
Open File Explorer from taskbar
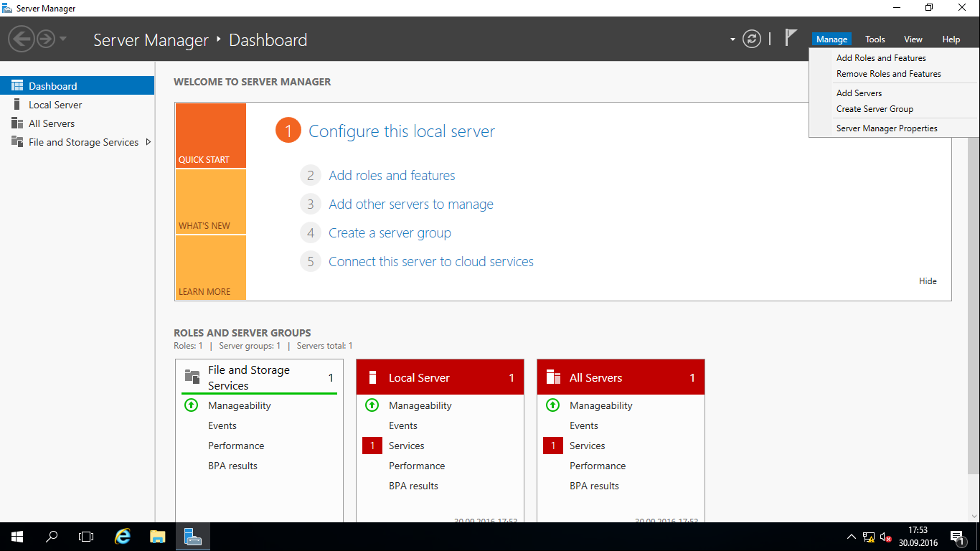tap(158, 537)
